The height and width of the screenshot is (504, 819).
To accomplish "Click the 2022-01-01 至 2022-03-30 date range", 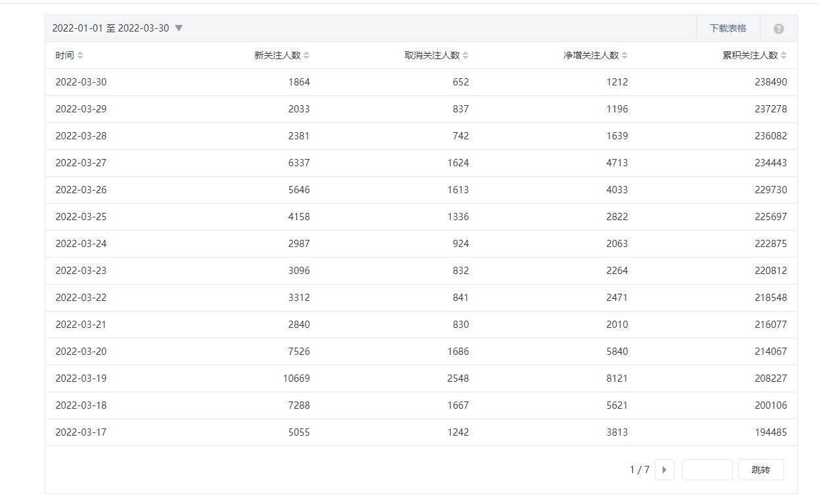I will tap(110, 28).
